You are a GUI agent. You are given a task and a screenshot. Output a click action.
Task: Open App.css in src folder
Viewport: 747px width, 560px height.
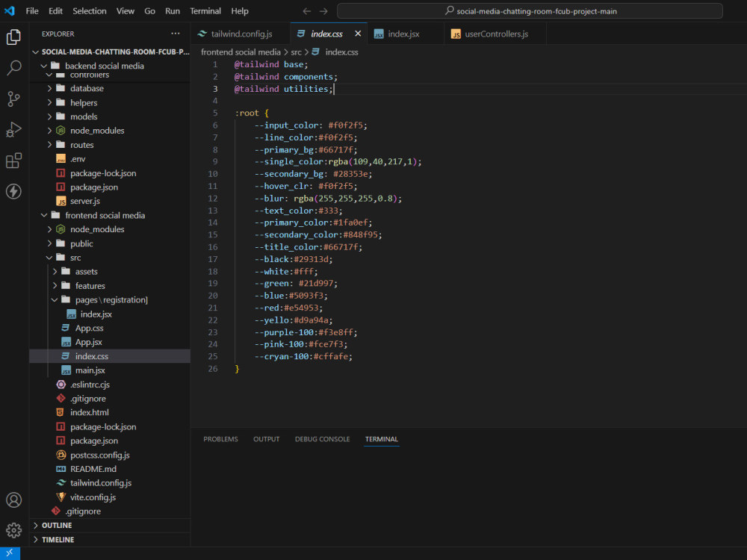tap(89, 328)
